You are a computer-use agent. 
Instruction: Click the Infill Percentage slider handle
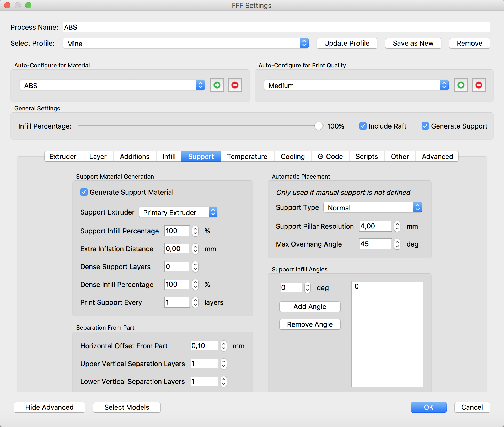pos(318,126)
